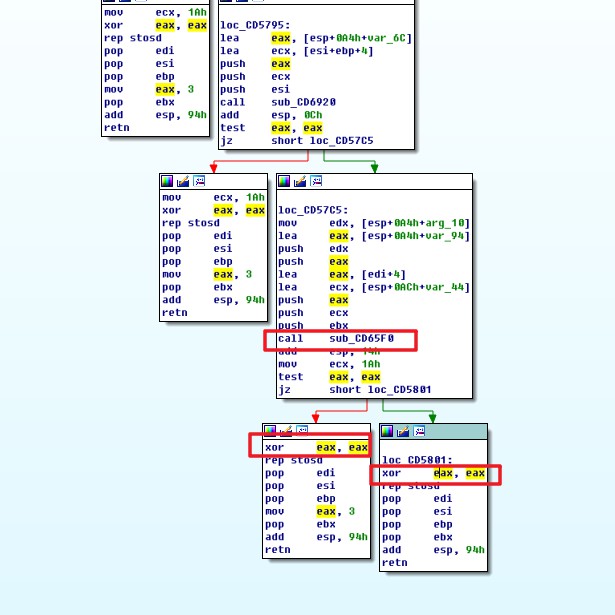This screenshot has width=615, height=615.
Task: Click lea eax, [esp+0A4h+var_6C] line
Action: tap(316, 38)
